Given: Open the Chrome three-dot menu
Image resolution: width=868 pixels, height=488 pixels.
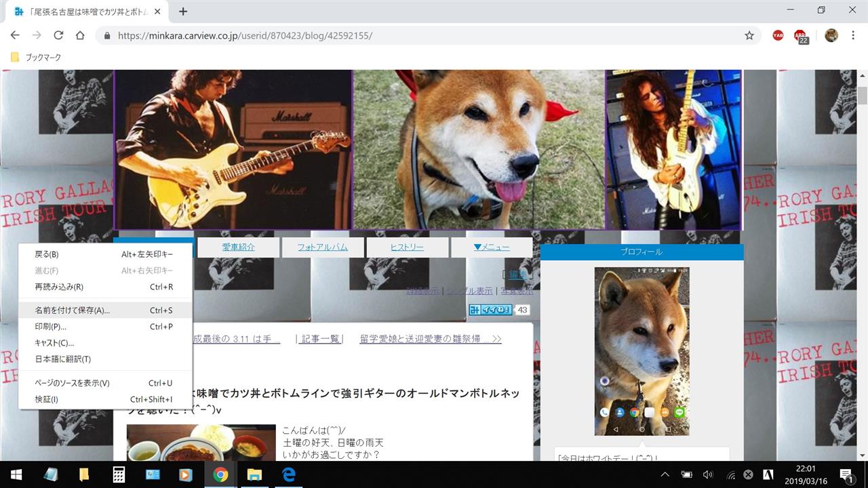Looking at the screenshot, I should 853,35.
